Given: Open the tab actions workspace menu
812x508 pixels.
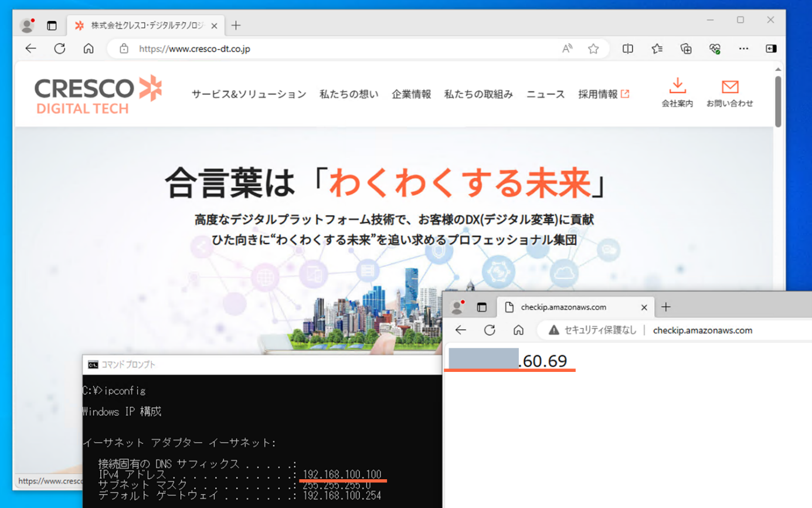Looking at the screenshot, I should (50, 25).
